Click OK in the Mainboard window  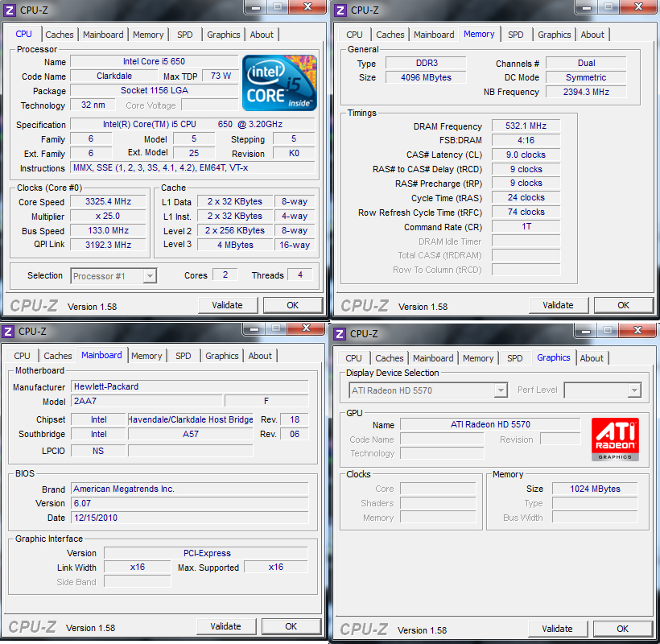coord(291,626)
